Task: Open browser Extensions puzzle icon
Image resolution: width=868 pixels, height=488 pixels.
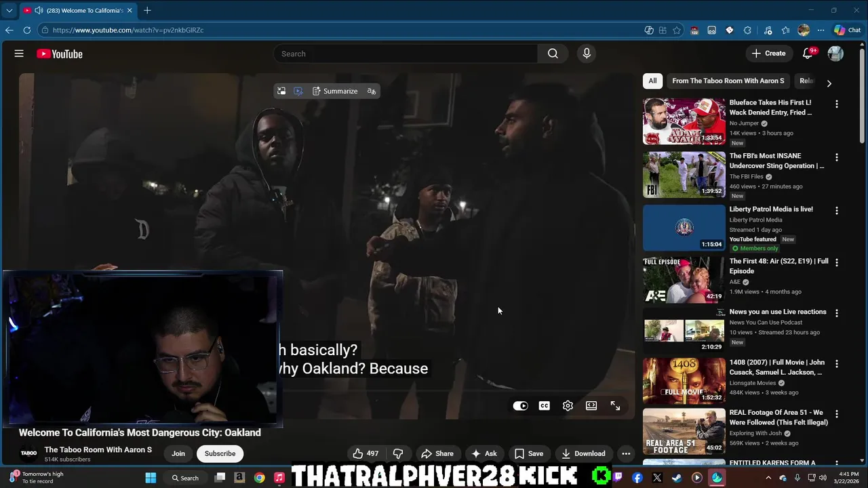Action: [747, 30]
